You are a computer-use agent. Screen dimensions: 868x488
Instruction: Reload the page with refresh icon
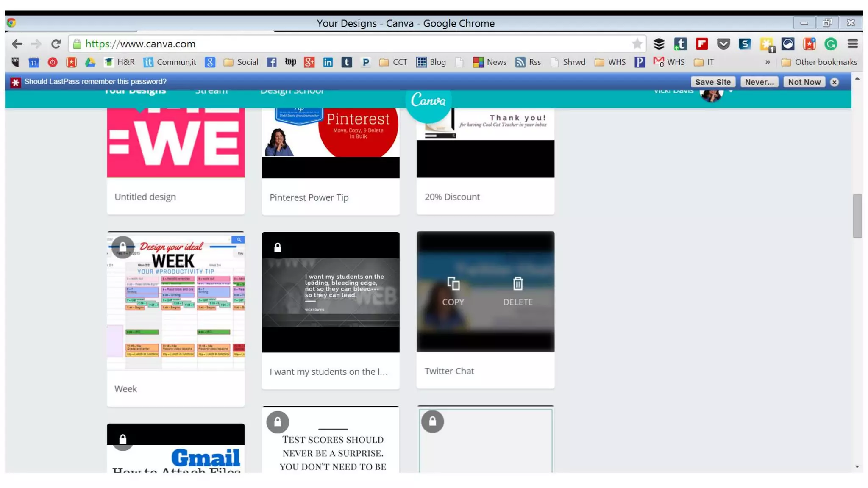[56, 44]
